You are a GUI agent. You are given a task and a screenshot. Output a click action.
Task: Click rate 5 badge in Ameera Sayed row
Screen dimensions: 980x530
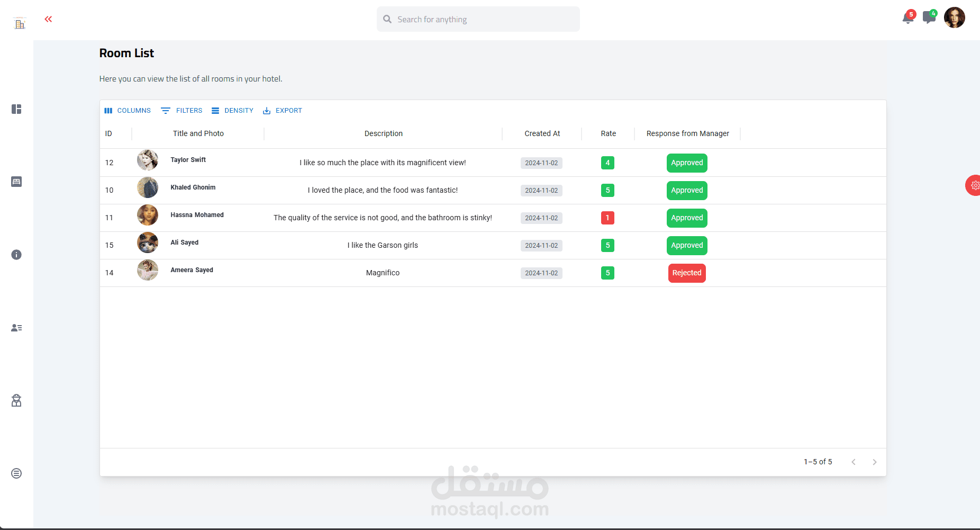[x=607, y=273]
